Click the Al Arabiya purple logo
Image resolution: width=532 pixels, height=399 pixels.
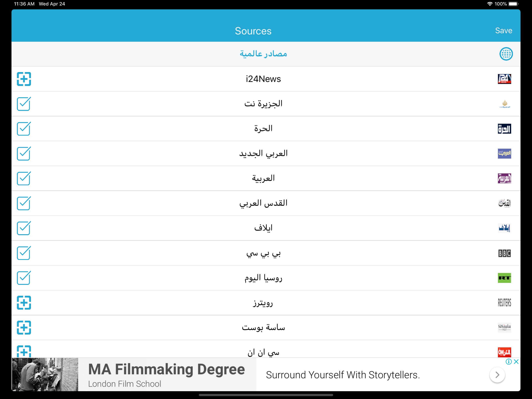[x=504, y=178]
